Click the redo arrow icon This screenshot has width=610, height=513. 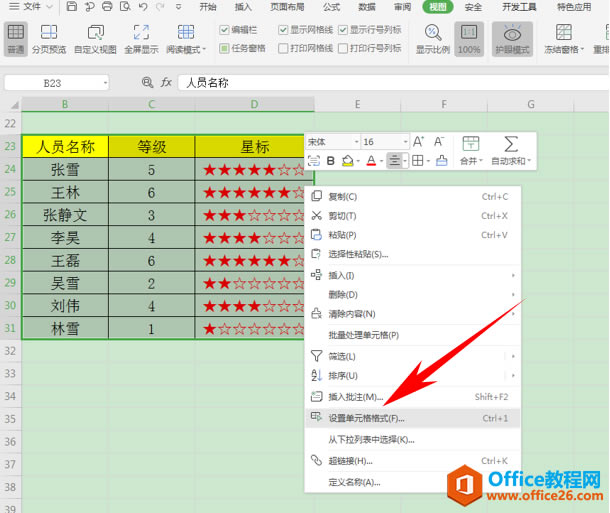coord(160,7)
